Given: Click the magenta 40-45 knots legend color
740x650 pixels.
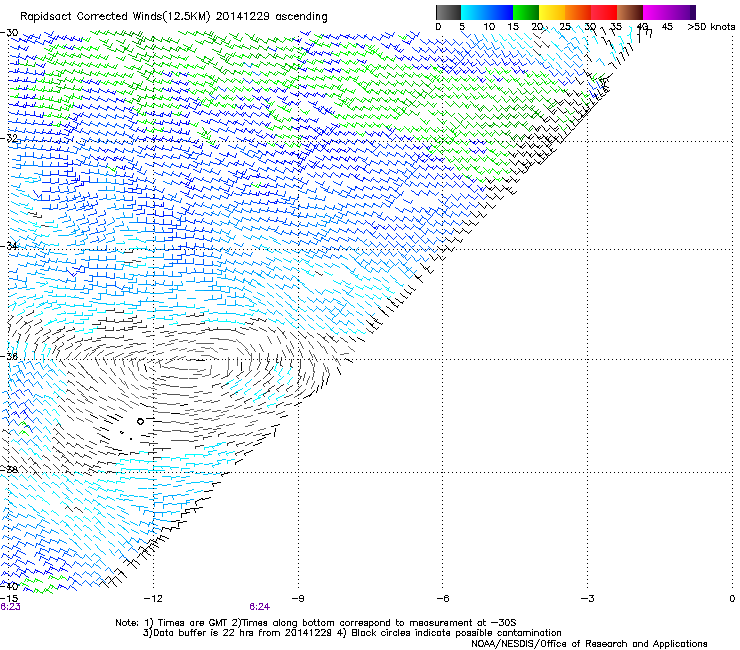Looking at the screenshot, I should (656, 12).
